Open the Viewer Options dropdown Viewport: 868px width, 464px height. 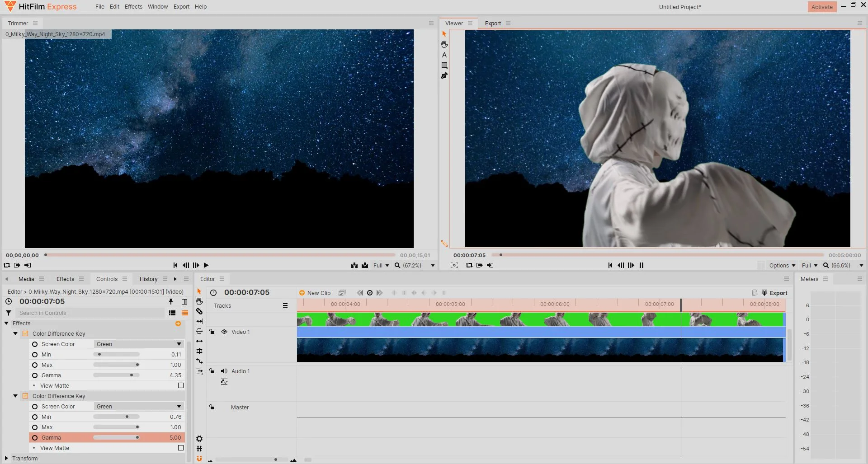click(x=782, y=266)
